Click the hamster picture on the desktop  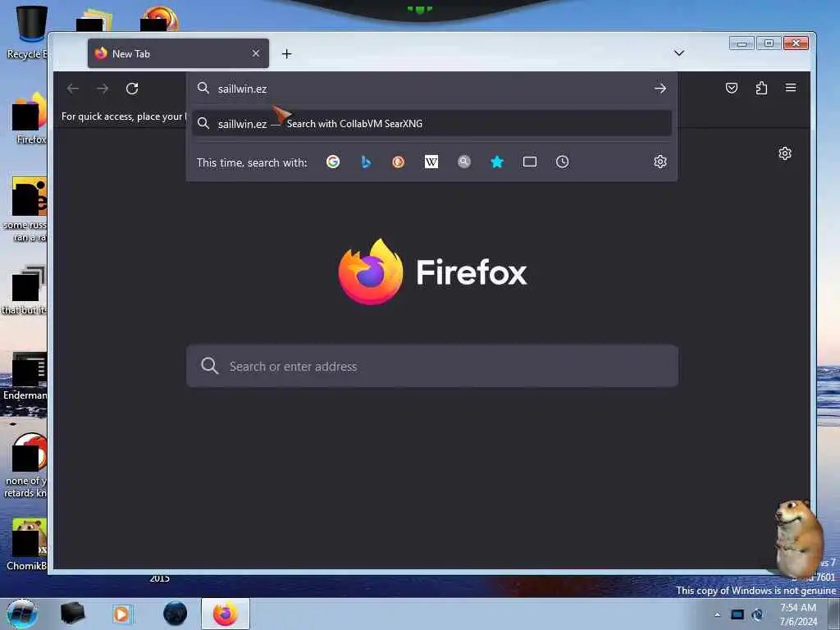(x=797, y=538)
